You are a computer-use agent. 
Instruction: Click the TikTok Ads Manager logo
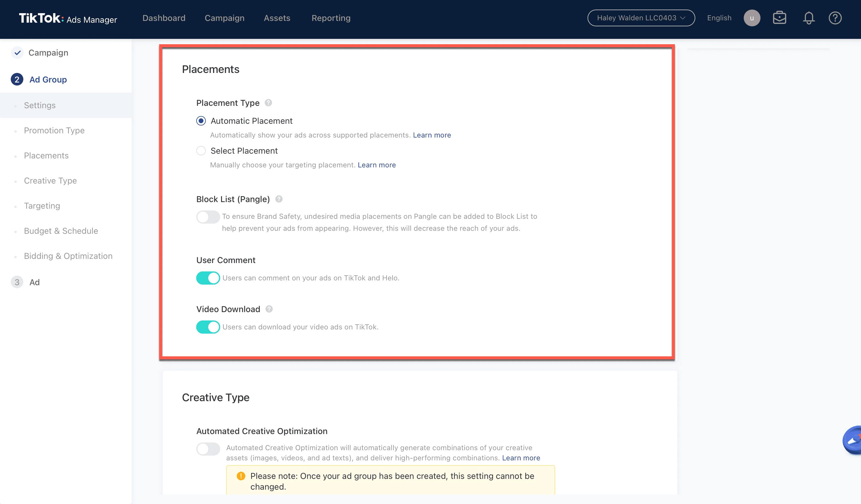coord(68,19)
